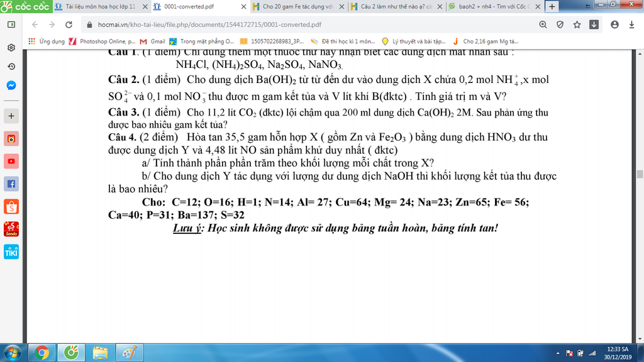
Task: Open the shield protection icon
Action: [x=560, y=25]
